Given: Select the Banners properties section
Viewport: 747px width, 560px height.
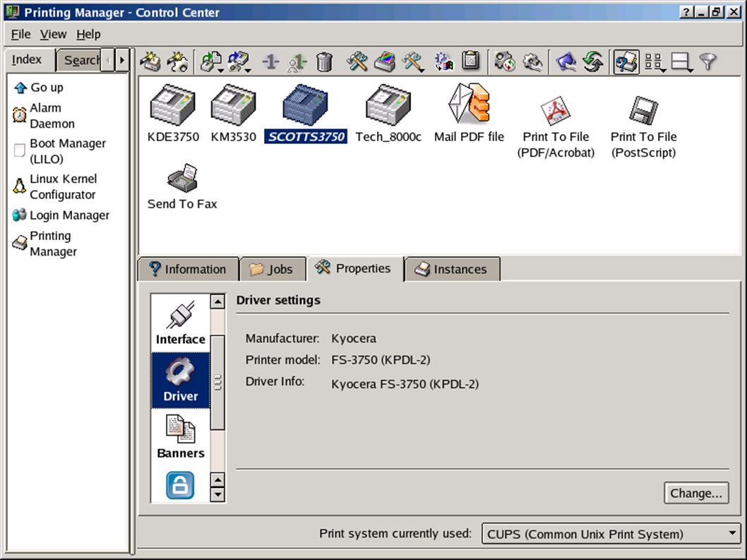Looking at the screenshot, I should point(181,436).
